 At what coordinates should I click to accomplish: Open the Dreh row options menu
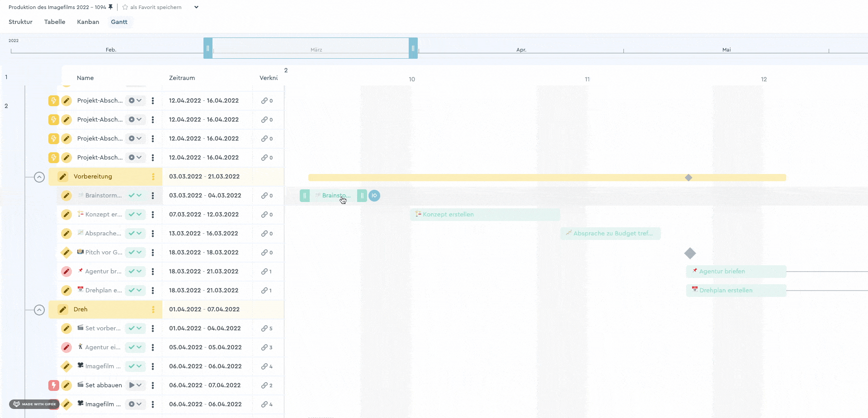[153, 310]
